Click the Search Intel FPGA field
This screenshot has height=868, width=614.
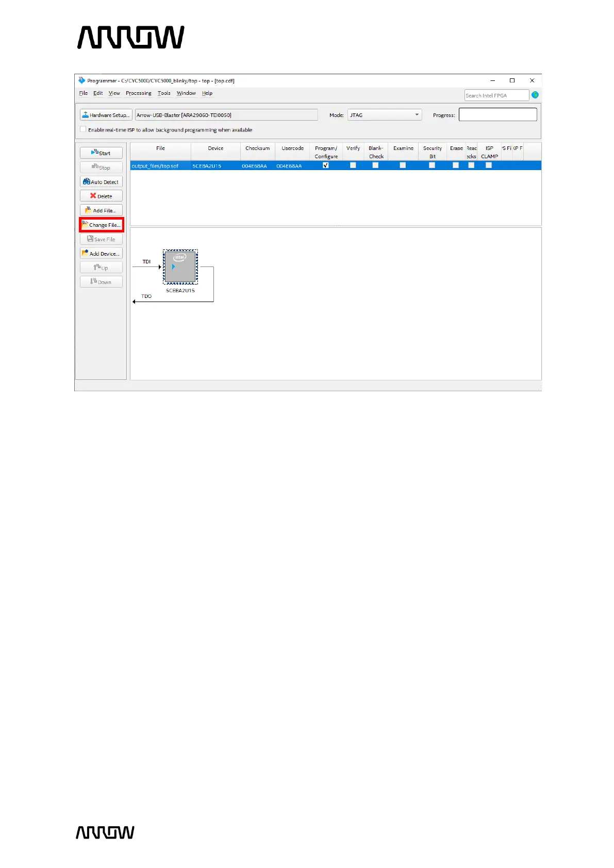496,95
